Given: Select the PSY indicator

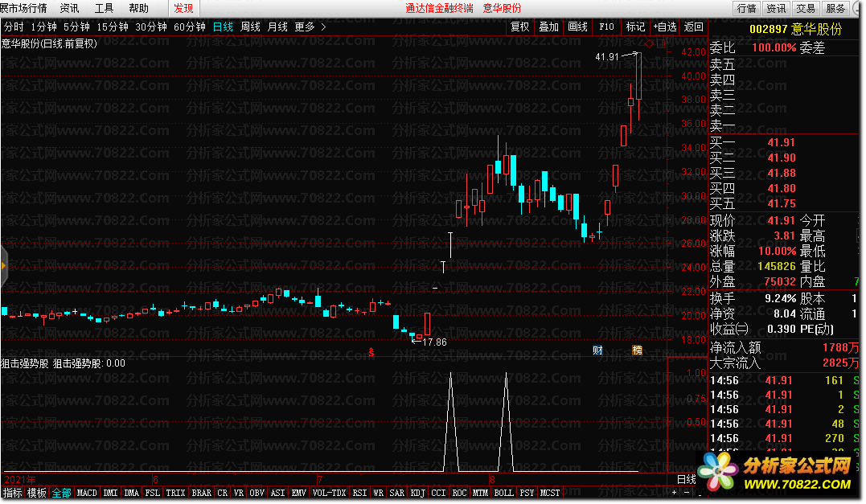Looking at the screenshot, I should click(x=527, y=493).
